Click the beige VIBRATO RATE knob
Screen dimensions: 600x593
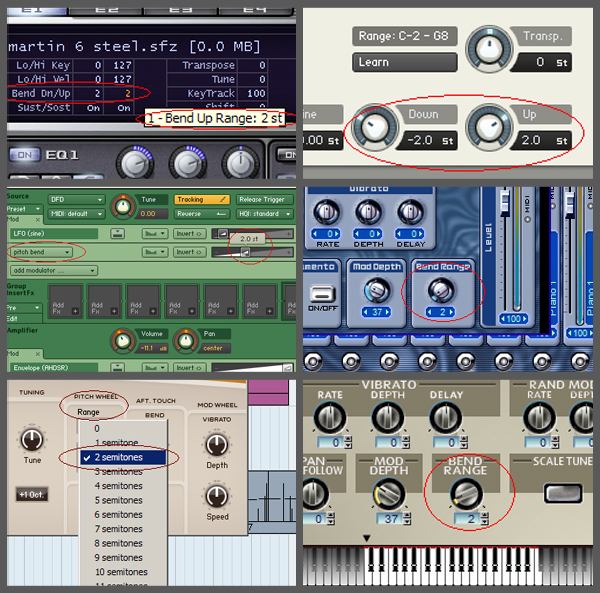coord(329,418)
